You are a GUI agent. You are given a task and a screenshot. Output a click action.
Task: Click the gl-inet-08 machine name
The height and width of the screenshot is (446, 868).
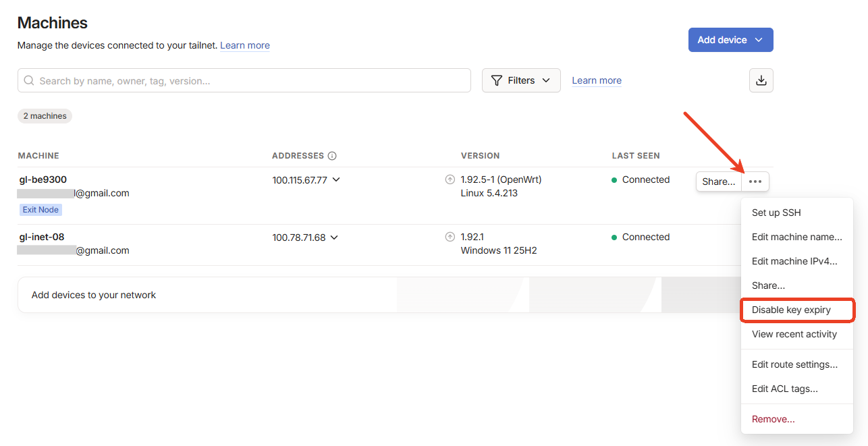click(x=42, y=237)
